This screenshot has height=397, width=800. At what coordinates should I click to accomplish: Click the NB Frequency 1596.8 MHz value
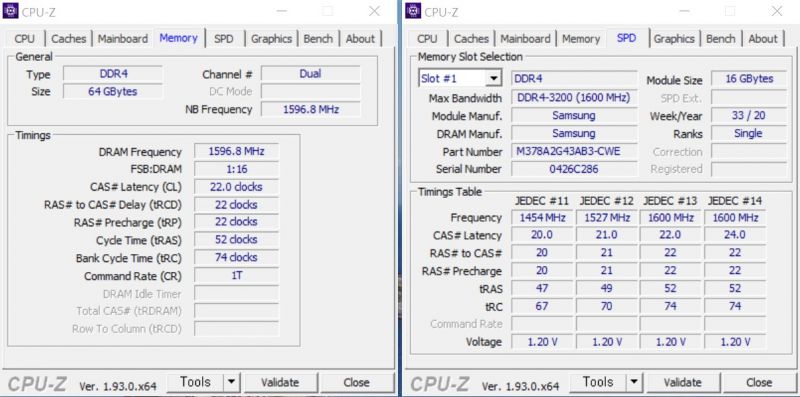coord(310,109)
